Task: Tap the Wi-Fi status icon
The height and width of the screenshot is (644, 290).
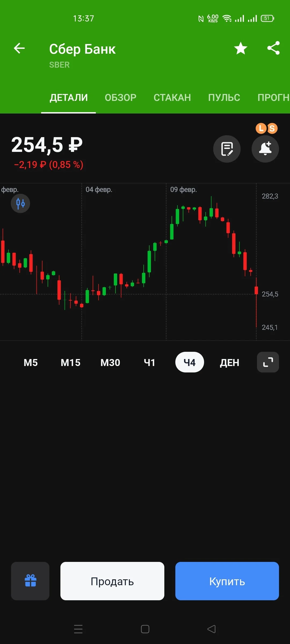Action: coord(227,18)
